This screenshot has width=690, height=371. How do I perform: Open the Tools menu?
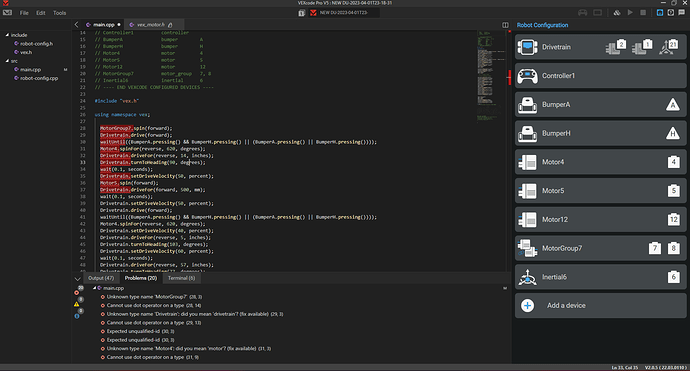point(59,13)
